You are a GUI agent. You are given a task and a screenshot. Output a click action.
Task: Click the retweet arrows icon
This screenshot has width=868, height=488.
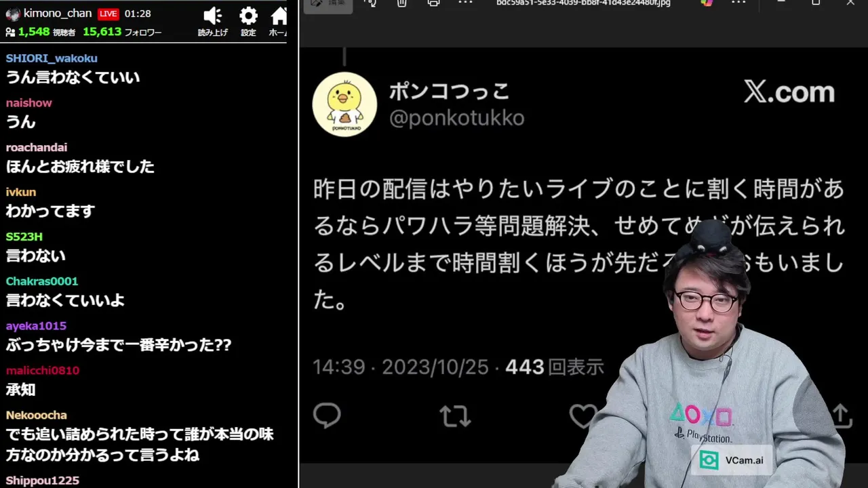(x=455, y=416)
